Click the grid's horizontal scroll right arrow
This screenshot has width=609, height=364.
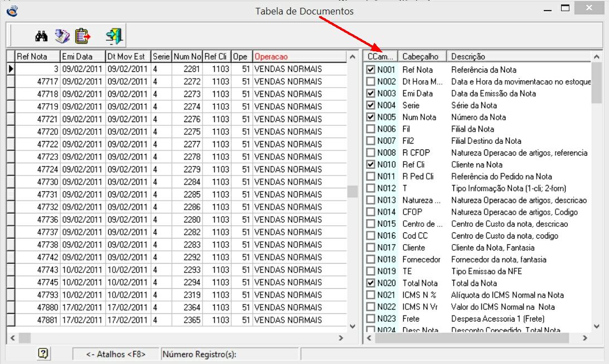341,338
